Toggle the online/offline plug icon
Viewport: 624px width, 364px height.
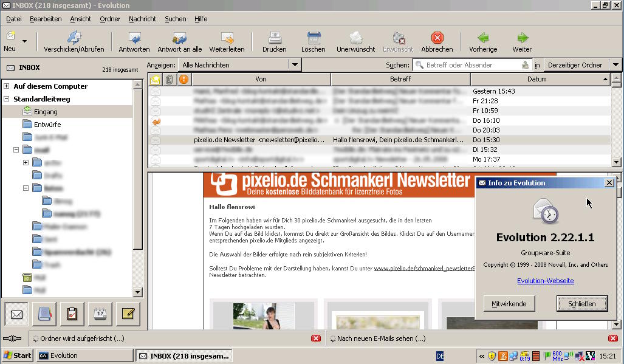click(x=12, y=338)
